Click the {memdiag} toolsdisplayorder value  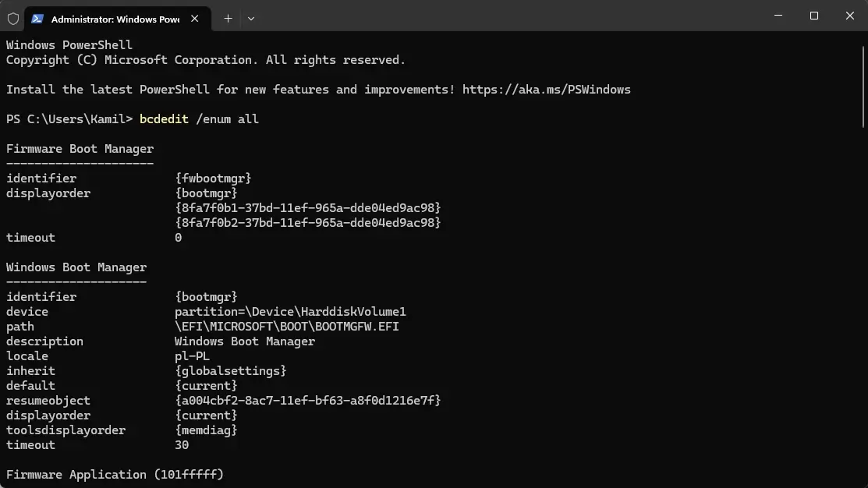pos(206,430)
